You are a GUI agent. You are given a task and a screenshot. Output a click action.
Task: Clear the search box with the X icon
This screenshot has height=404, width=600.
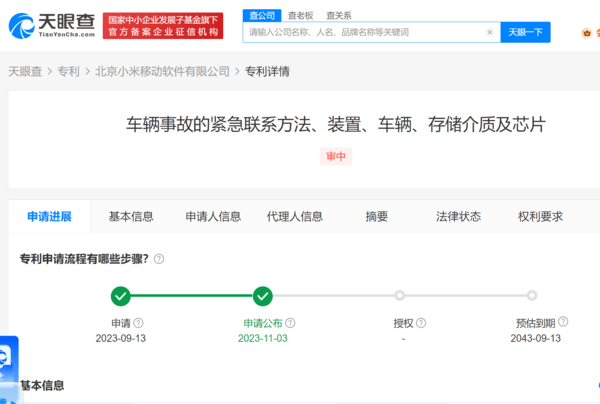click(x=489, y=32)
